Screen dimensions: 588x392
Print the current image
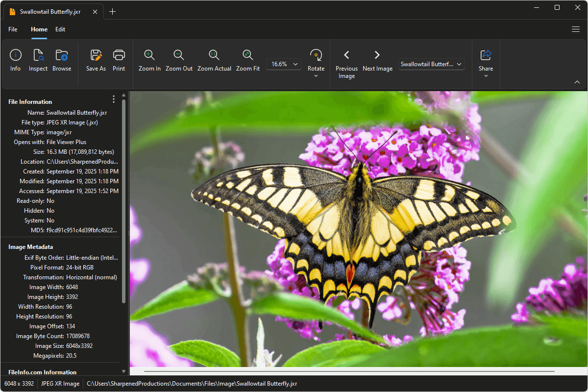tap(119, 55)
